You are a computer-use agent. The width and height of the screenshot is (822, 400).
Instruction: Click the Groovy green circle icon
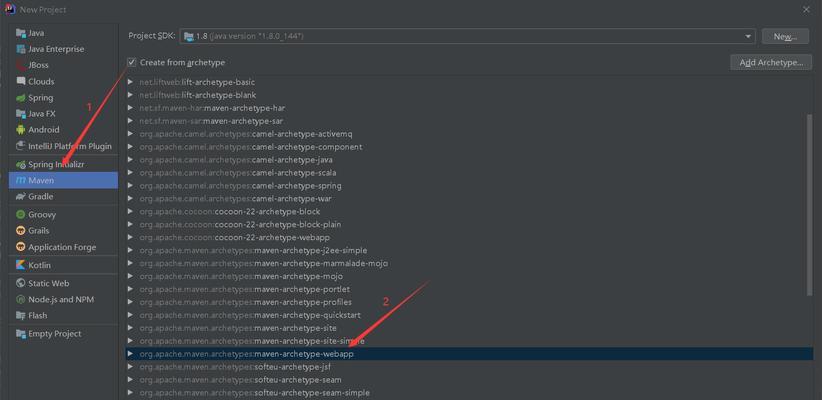21,214
